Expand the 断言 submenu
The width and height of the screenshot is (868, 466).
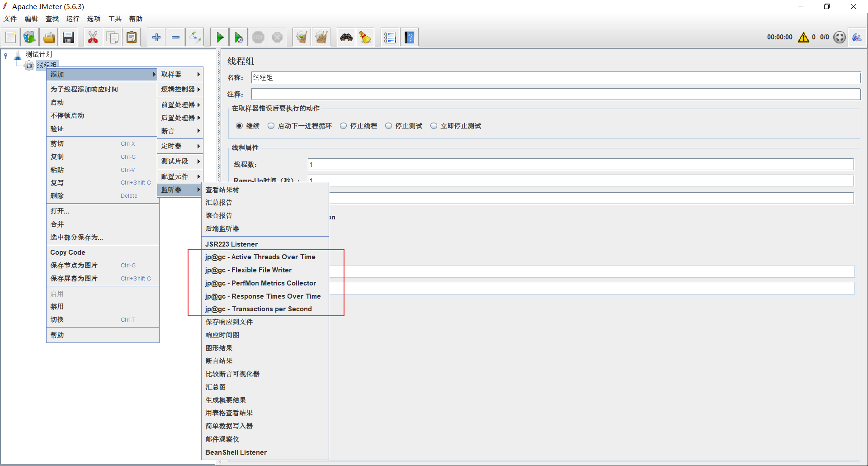click(x=180, y=131)
